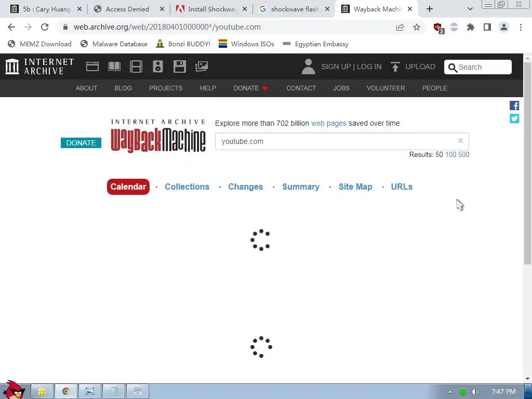Open the VOLUNTEER menu item

386,88
